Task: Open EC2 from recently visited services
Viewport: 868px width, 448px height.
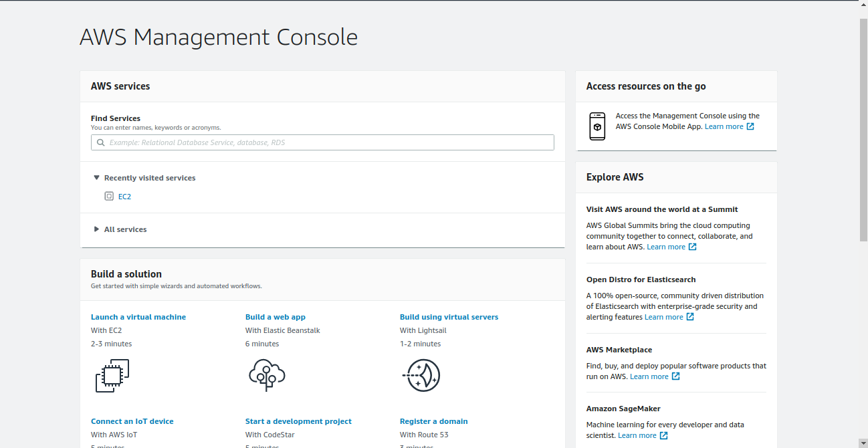Action: tap(124, 197)
